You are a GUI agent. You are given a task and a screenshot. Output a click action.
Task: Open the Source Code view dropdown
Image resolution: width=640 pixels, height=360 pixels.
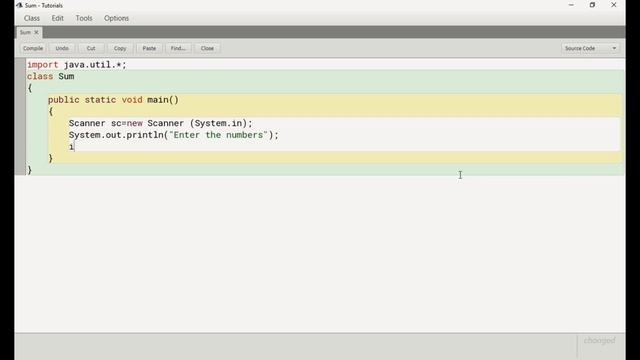coord(590,48)
